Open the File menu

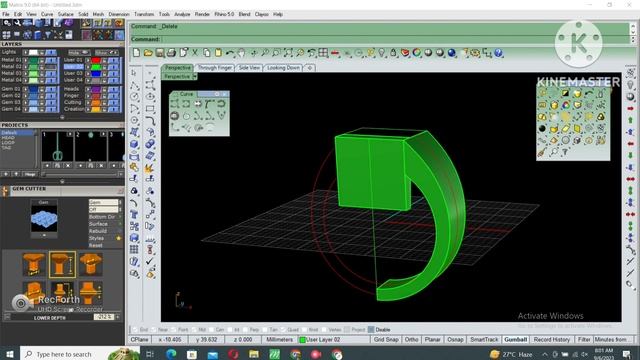(6, 14)
